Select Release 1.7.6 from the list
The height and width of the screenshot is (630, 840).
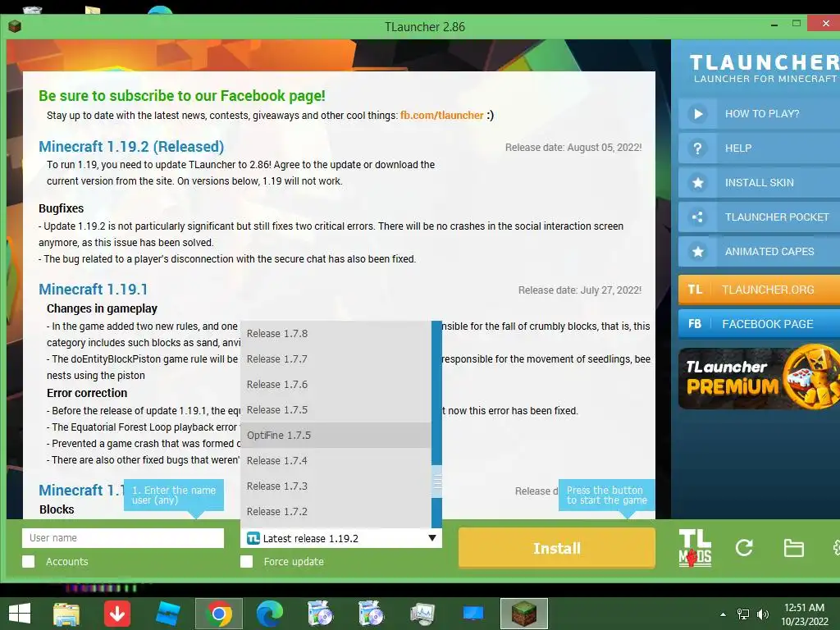(x=336, y=384)
